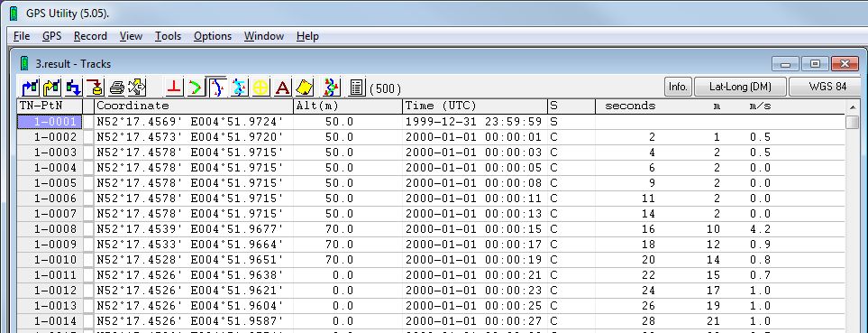Open the Lat-Long (DM) coordinate format selector
The height and width of the screenshot is (333, 868).
(x=740, y=87)
